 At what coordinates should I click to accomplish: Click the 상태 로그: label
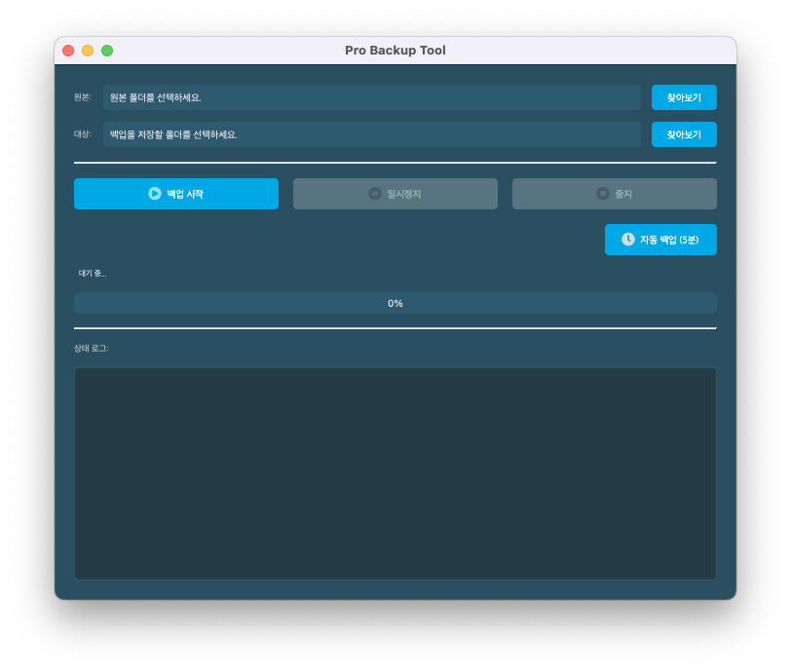pyautogui.click(x=92, y=348)
